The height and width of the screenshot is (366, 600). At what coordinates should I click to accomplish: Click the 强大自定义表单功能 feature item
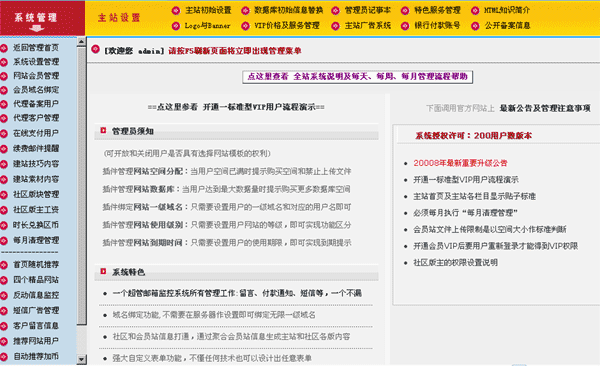click(x=212, y=358)
